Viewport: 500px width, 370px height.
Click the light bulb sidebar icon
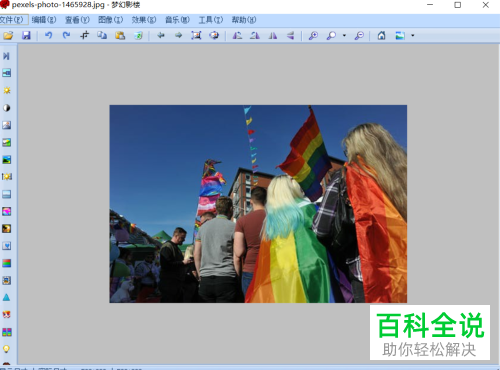coord(7,349)
